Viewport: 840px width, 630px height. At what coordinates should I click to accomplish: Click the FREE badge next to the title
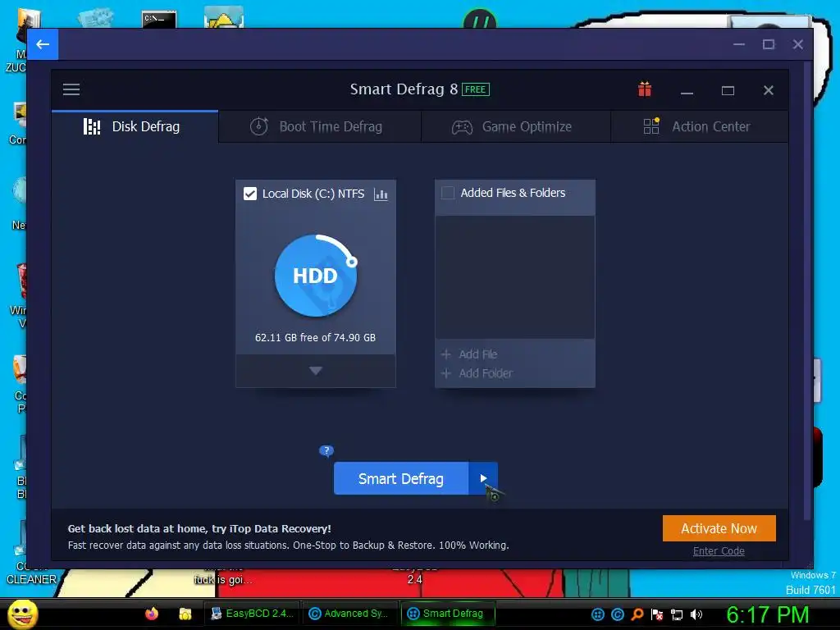coord(476,89)
